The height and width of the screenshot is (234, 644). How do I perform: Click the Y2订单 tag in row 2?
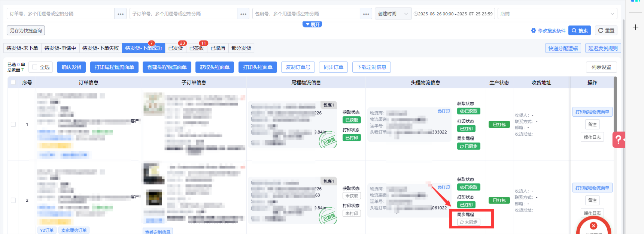[x=47, y=230]
